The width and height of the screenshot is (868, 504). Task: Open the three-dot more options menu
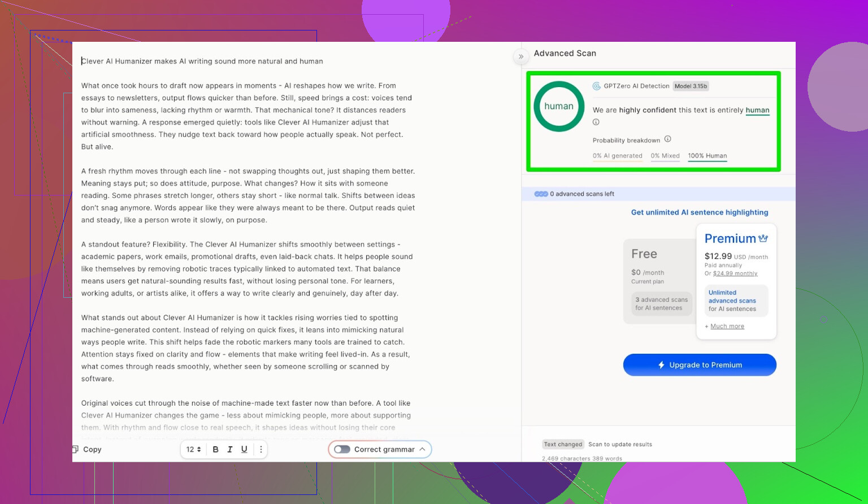coord(261,449)
